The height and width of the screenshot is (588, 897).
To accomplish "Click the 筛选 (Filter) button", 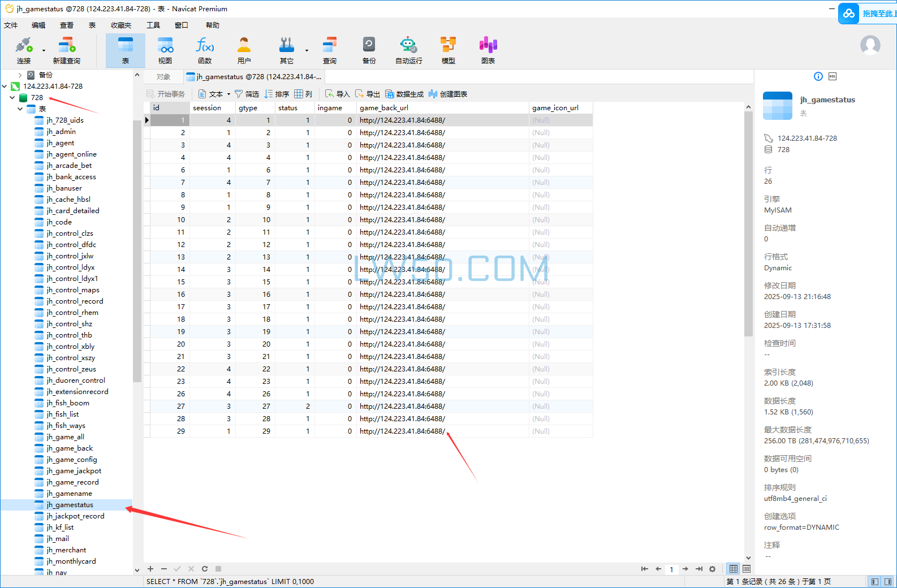I will (247, 94).
